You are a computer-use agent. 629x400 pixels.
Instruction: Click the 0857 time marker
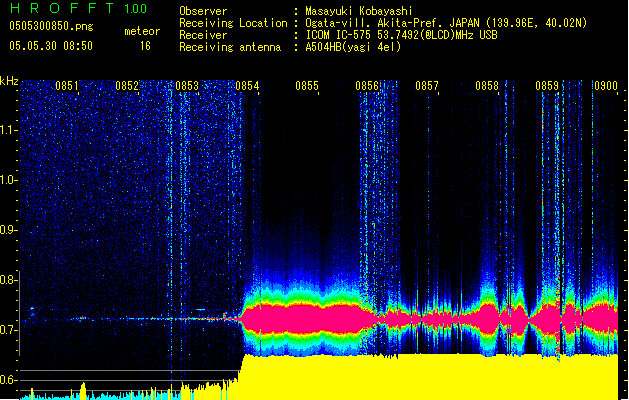point(427,86)
